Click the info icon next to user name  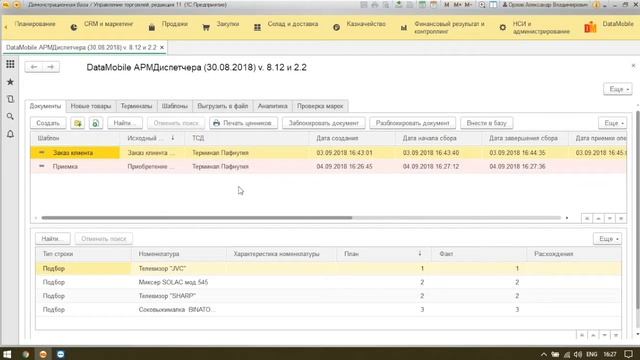(x=596, y=5)
